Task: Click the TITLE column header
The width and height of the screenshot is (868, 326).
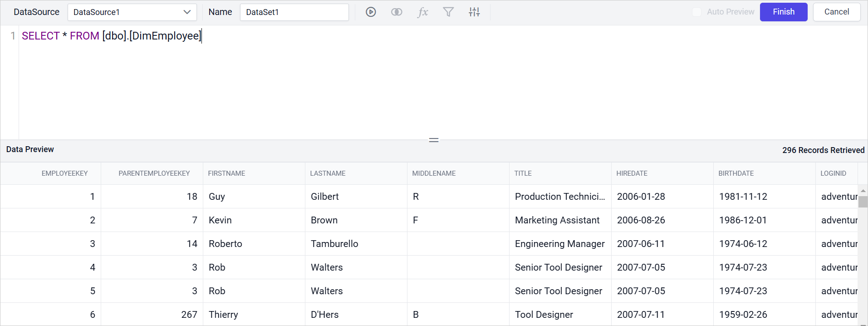Action: click(x=523, y=173)
